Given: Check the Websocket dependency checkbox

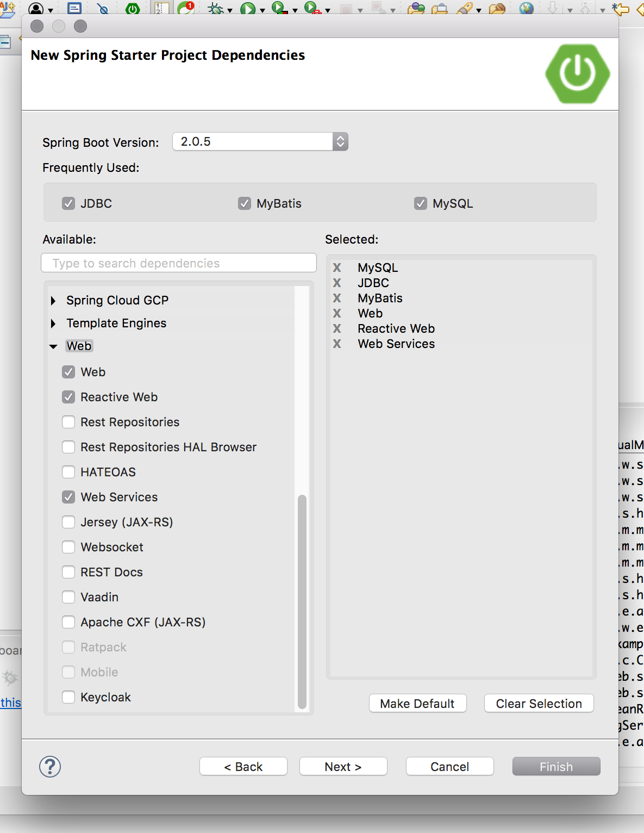Looking at the screenshot, I should 68,547.
